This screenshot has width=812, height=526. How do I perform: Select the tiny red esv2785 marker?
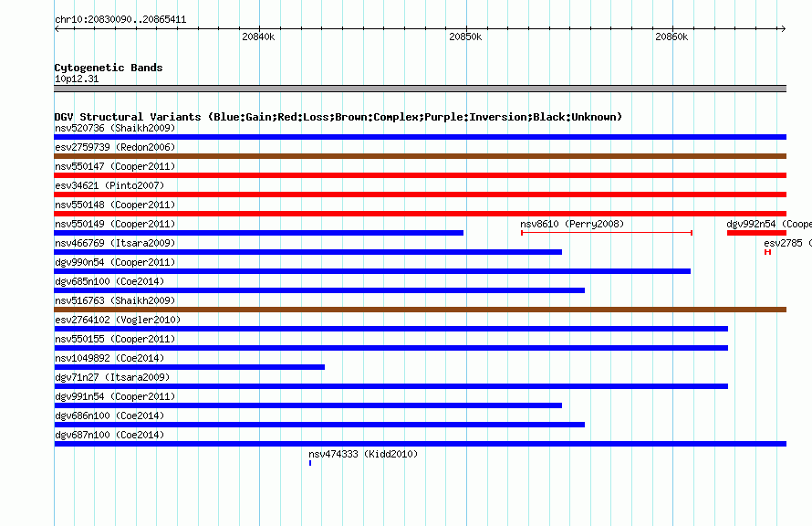coord(767,252)
